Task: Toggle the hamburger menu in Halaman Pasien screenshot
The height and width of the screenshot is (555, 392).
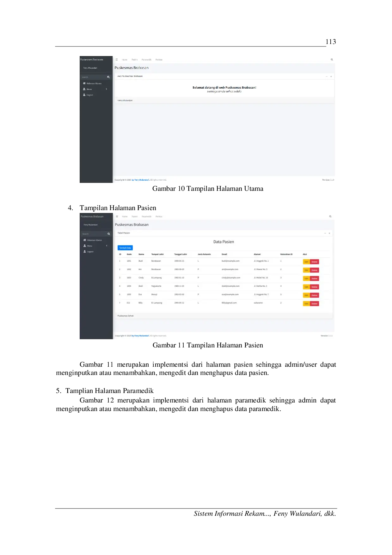Action: tap(117, 216)
